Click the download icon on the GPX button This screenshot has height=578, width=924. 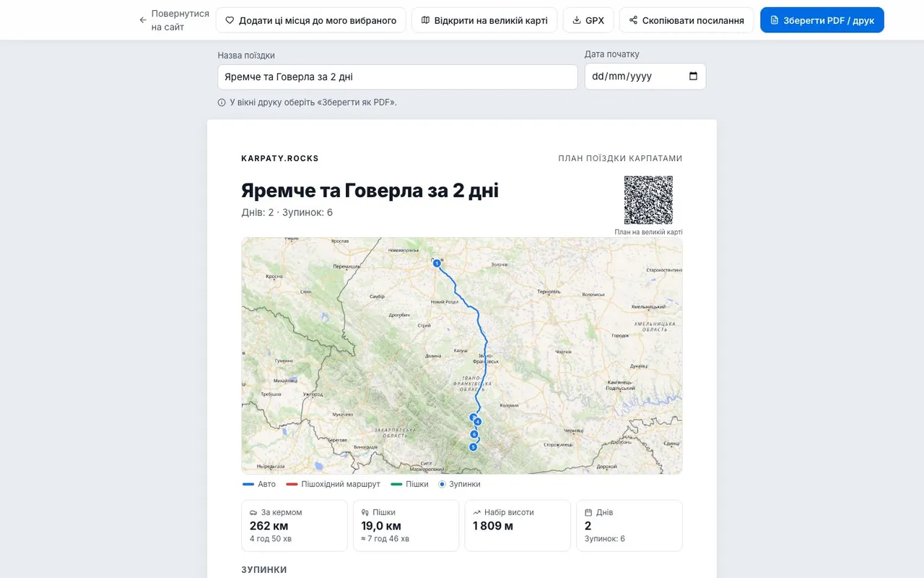tap(577, 20)
